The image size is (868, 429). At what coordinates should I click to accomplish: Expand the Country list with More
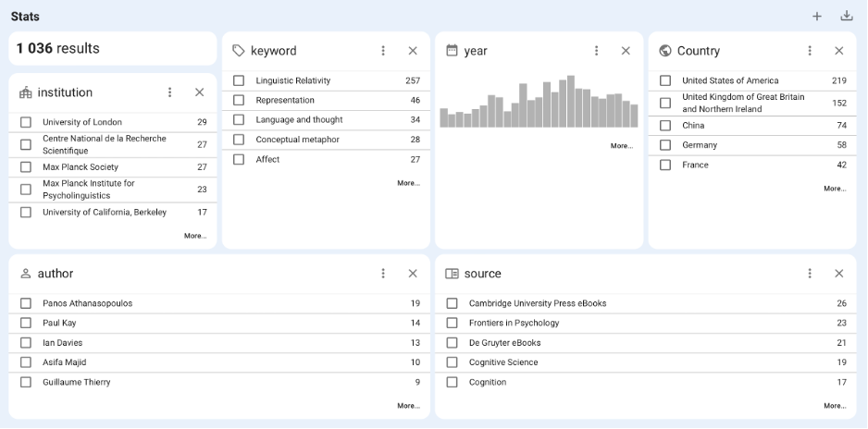834,189
